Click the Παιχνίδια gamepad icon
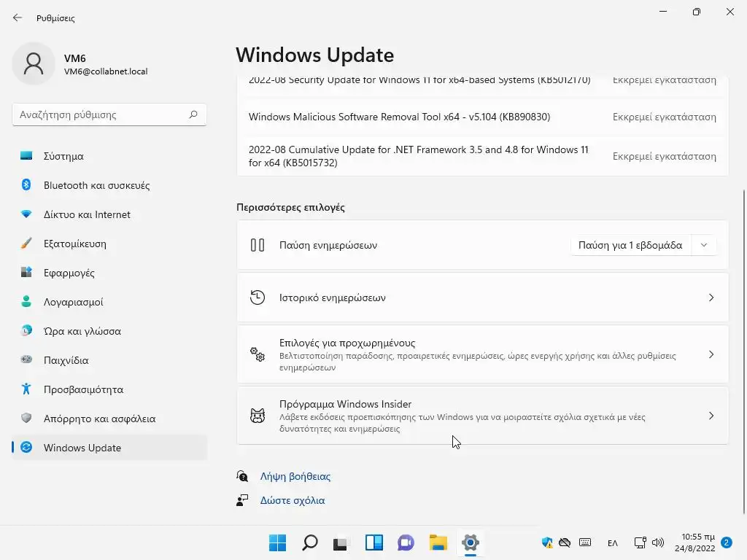The height and width of the screenshot is (560, 747). click(x=26, y=359)
